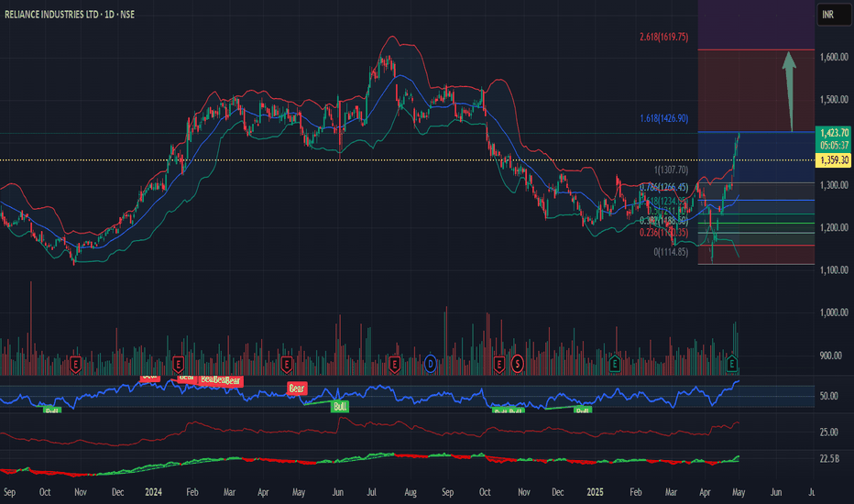Select the Fibonacci 1(1307.70) level label
This screenshot has width=854, height=504.
[671, 170]
